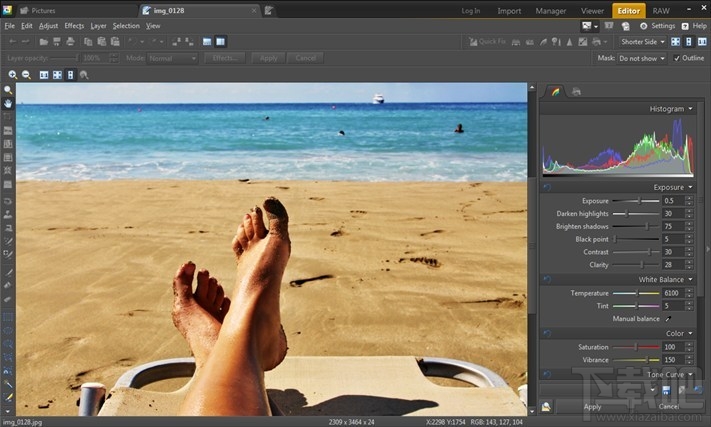Click the zoom in magnifier icon
Screen dimensions: 711x427
coord(13,75)
